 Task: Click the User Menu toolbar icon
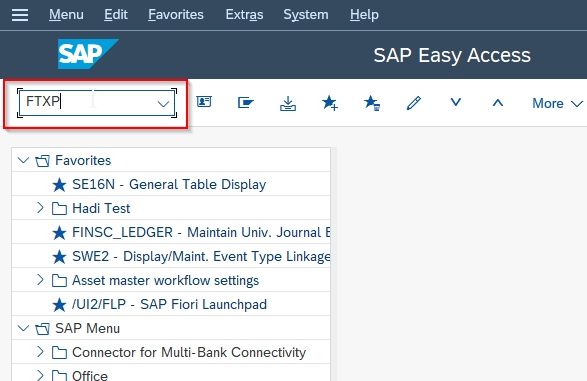click(x=204, y=102)
